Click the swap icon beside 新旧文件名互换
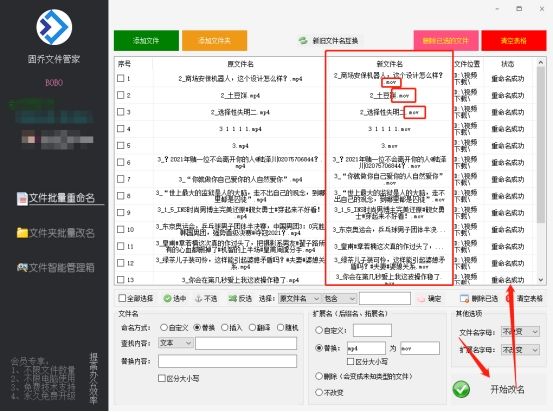Viewport: 553px width, 412px height. coord(303,41)
